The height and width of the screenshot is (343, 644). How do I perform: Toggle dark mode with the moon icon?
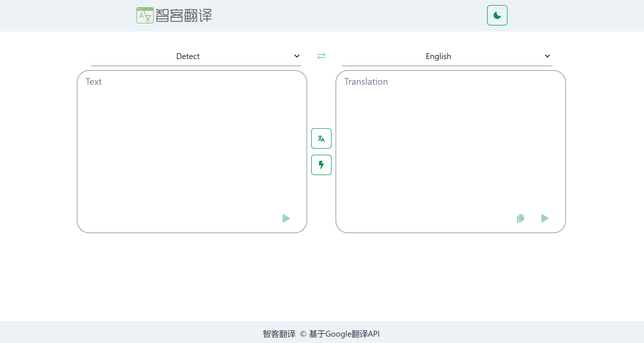497,15
